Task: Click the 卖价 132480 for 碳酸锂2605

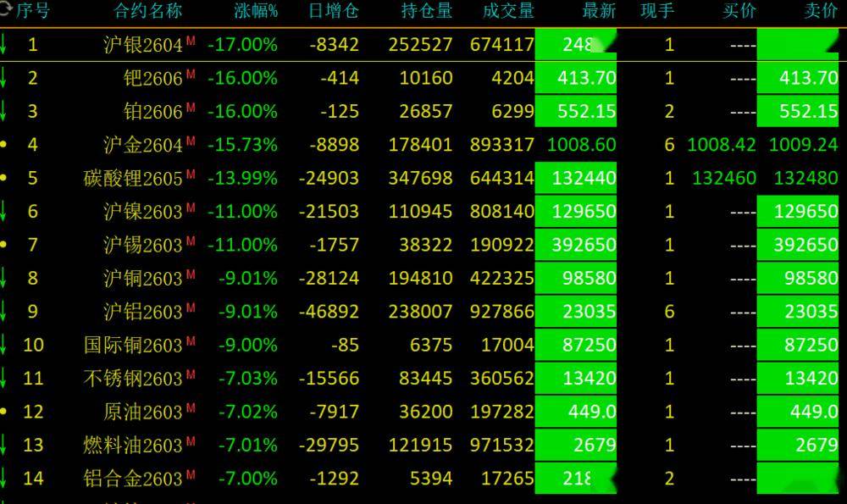Action: 803,178
